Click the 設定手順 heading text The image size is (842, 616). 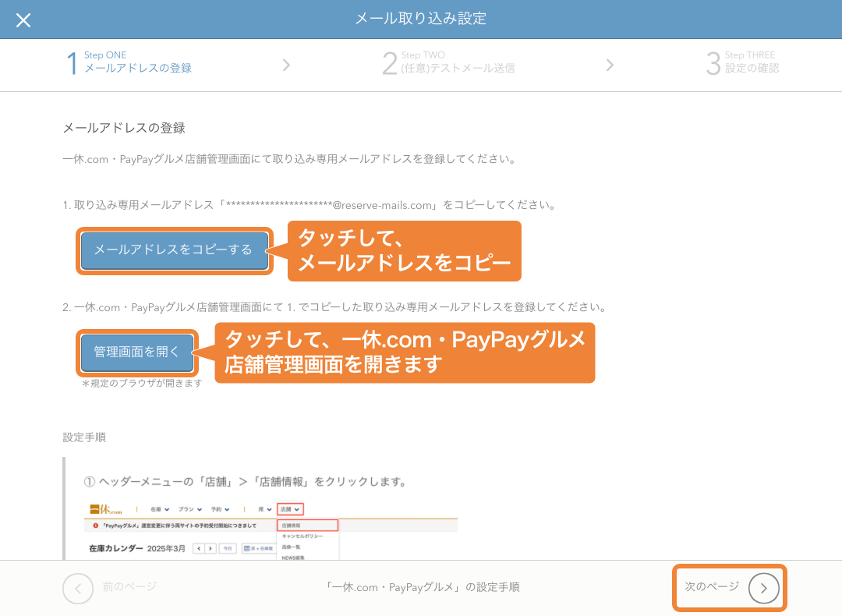tap(84, 437)
